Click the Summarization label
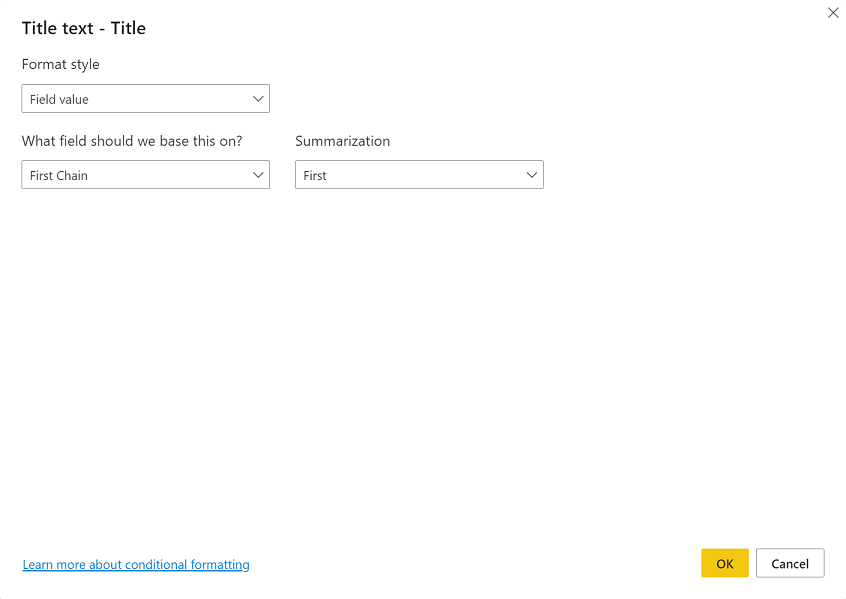 [x=342, y=141]
